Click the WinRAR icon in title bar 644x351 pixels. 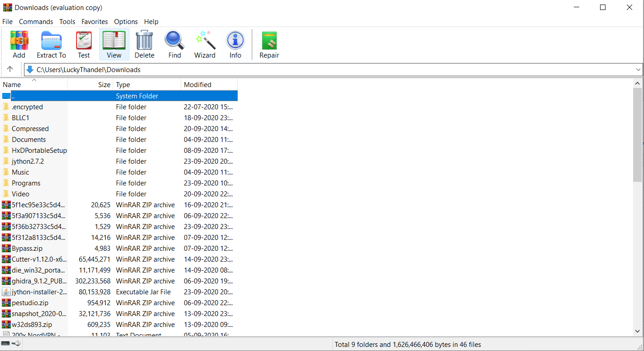coord(7,7)
